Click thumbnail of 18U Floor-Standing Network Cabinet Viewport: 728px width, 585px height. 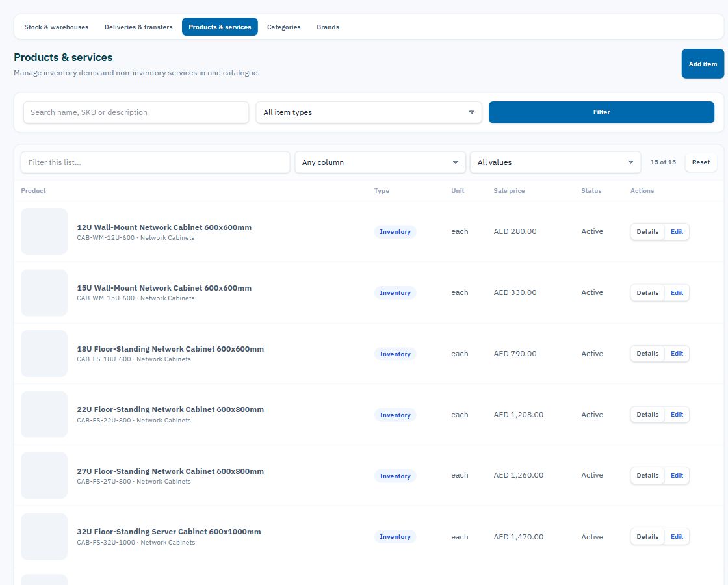[44, 354]
